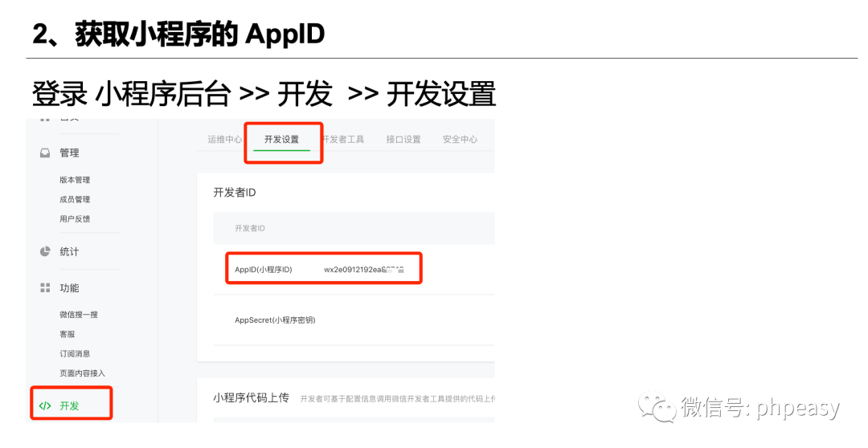
Task: Open 客服 feature page
Action: click(67, 334)
